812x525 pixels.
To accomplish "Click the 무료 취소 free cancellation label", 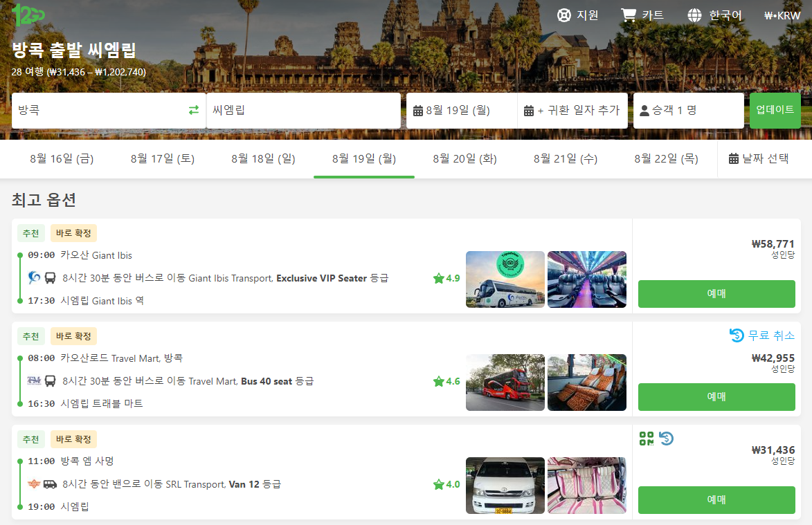I will click(x=761, y=335).
